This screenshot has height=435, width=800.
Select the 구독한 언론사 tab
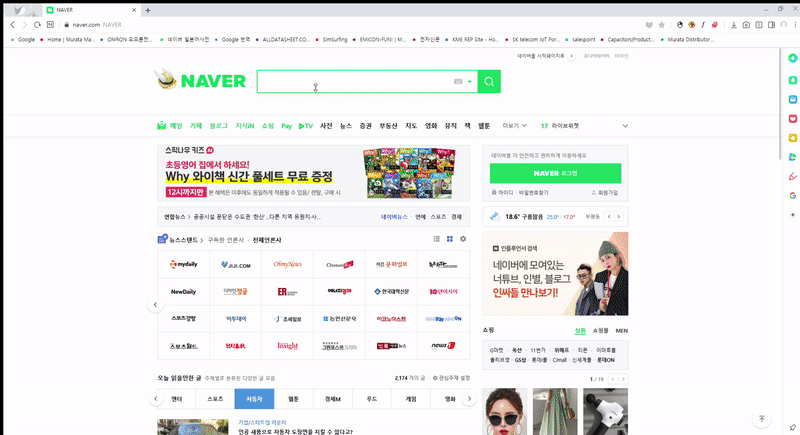[226, 240]
